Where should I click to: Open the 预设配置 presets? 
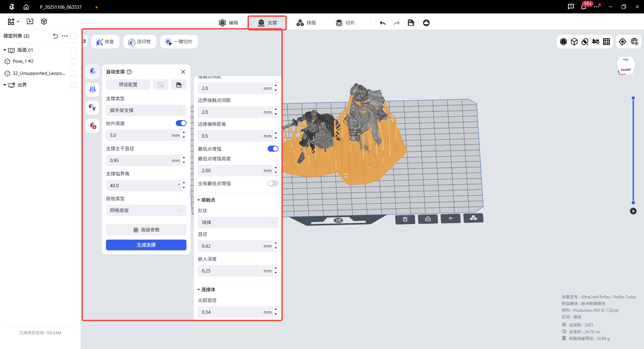pyautogui.click(x=128, y=85)
